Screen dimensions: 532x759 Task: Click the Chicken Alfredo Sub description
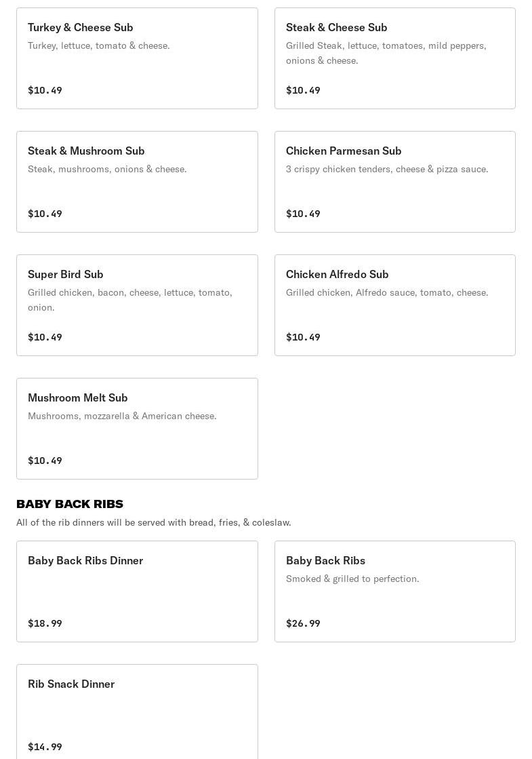[387, 292]
